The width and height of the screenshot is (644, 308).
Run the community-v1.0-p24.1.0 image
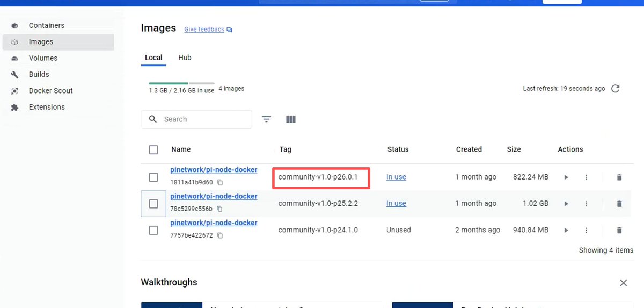point(566,230)
